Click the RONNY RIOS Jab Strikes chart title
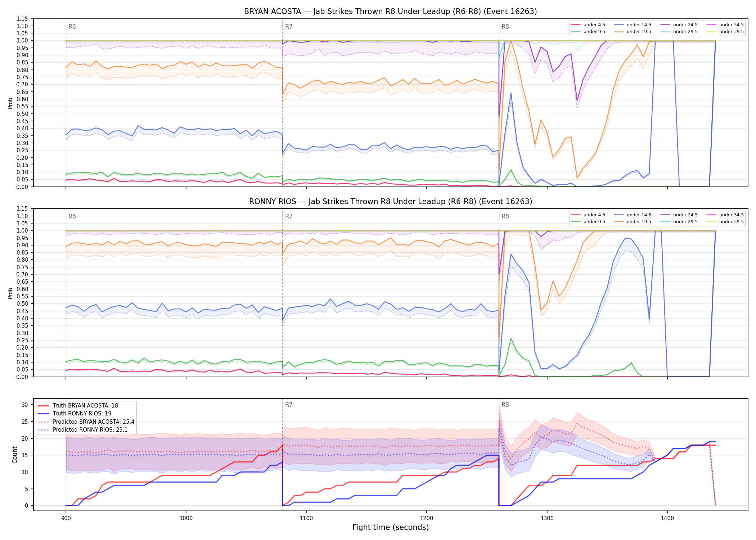 tap(390, 202)
